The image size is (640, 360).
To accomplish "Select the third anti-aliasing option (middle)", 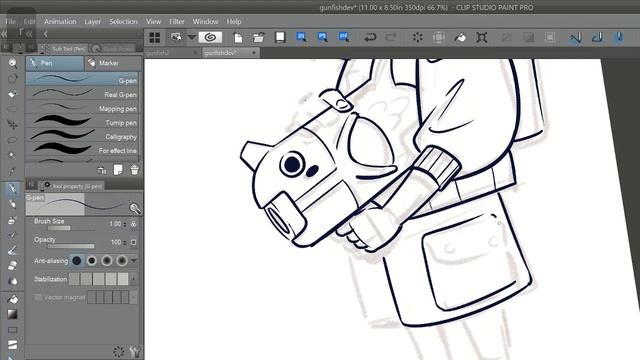I will coord(107,260).
